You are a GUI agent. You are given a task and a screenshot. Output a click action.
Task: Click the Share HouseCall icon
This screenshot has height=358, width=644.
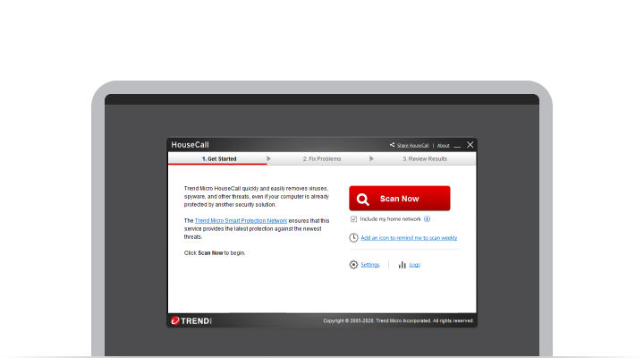click(x=393, y=145)
